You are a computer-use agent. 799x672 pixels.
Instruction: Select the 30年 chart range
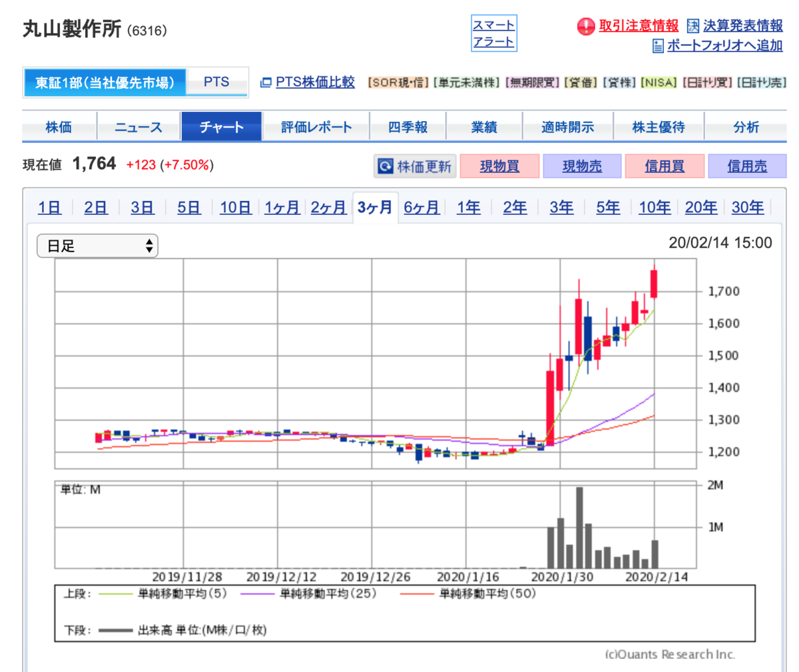[x=748, y=208]
